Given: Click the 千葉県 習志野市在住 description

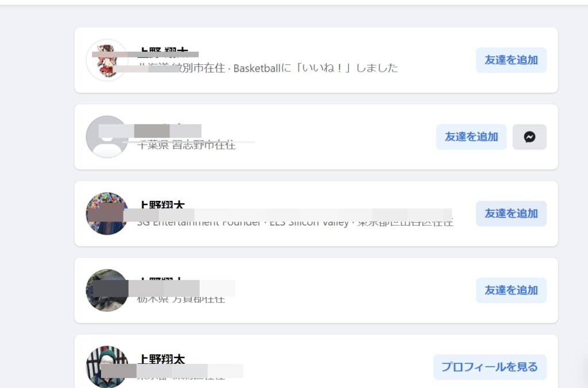Looking at the screenshot, I should coord(187,145).
